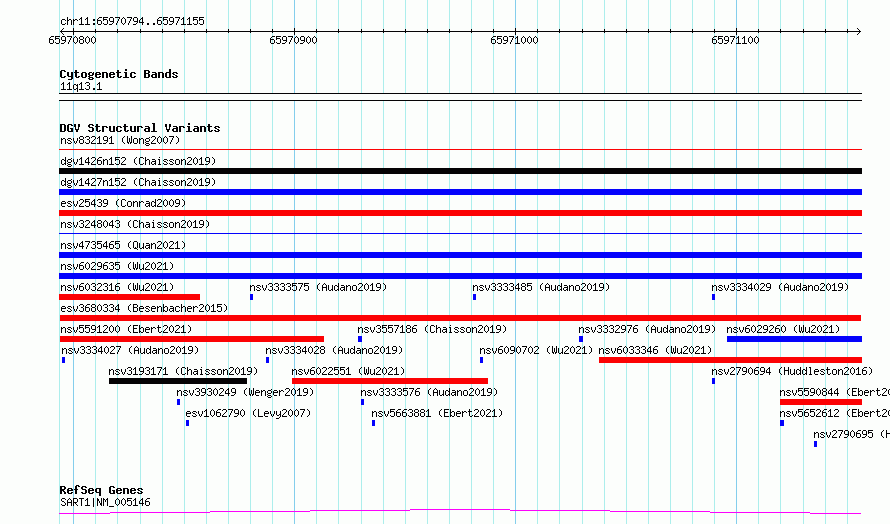Open variant nsv5663881 (Ebert2021)
Image resolution: width=890 pixels, height=524 pixels.
click(x=437, y=413)
